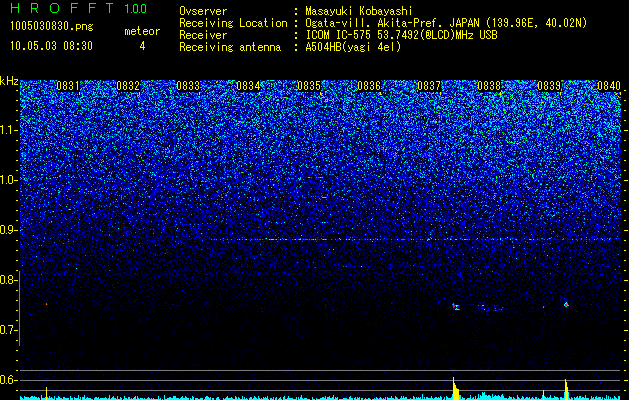Click the 0839 time marker
This screenshot has height=400, width=629.
(x=549, y=86)
